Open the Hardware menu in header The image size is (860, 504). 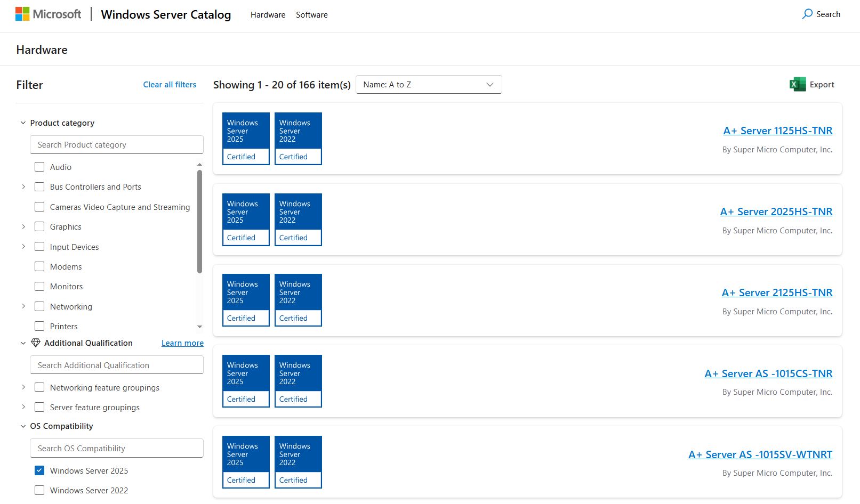click(x=268, y=15)
